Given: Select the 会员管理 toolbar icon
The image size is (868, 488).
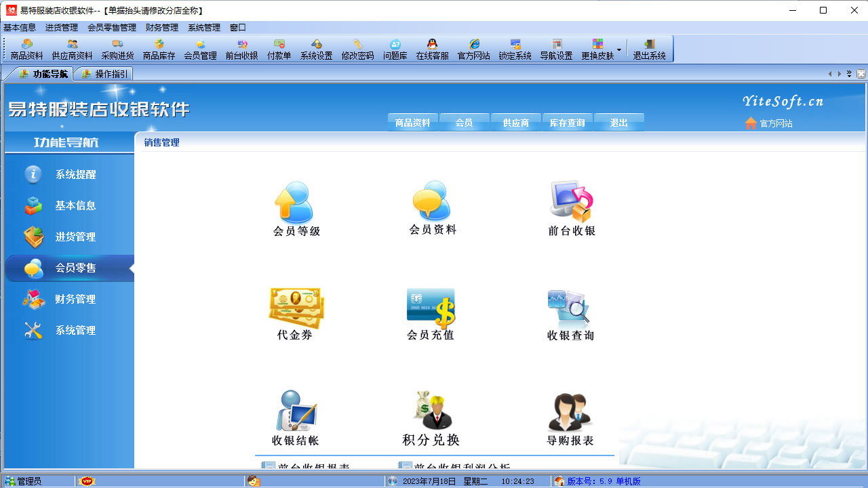Looking at the screenshot, I should (199, 49).
